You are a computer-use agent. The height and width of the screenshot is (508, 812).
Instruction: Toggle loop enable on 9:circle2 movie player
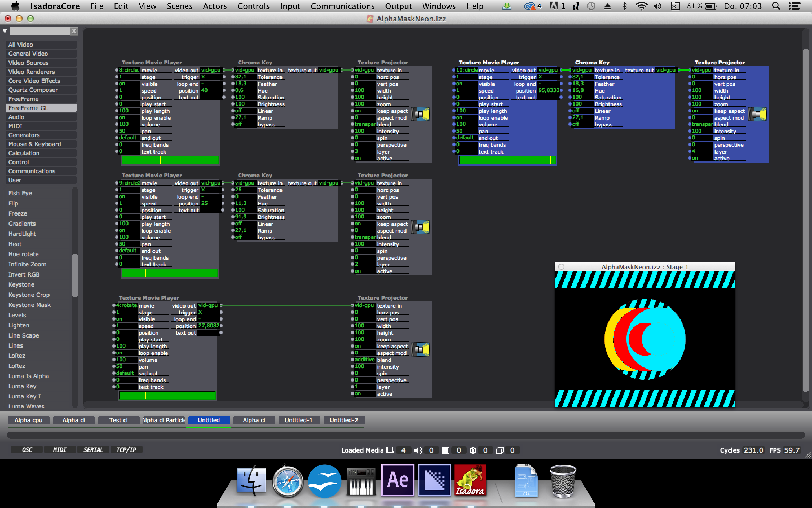(129, 230)
